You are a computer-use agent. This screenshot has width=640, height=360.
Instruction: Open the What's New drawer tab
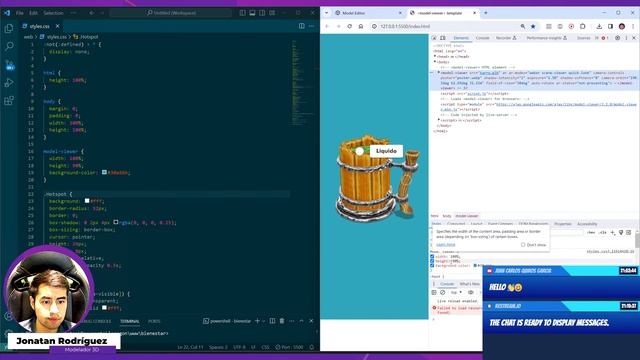[x=469, y=284]
